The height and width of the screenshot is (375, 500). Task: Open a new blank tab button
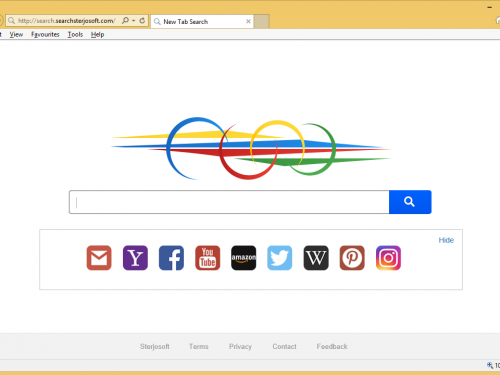click(262, 21)
